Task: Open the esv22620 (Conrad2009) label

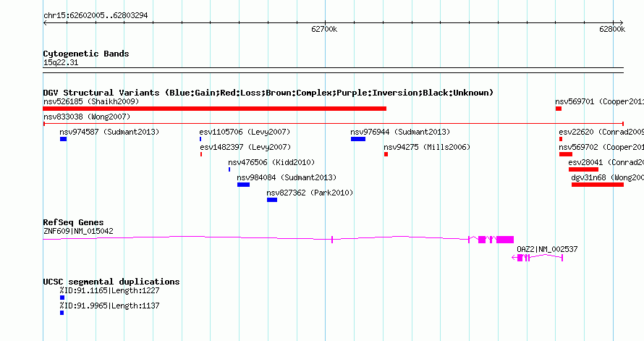Action: point(601,132)
